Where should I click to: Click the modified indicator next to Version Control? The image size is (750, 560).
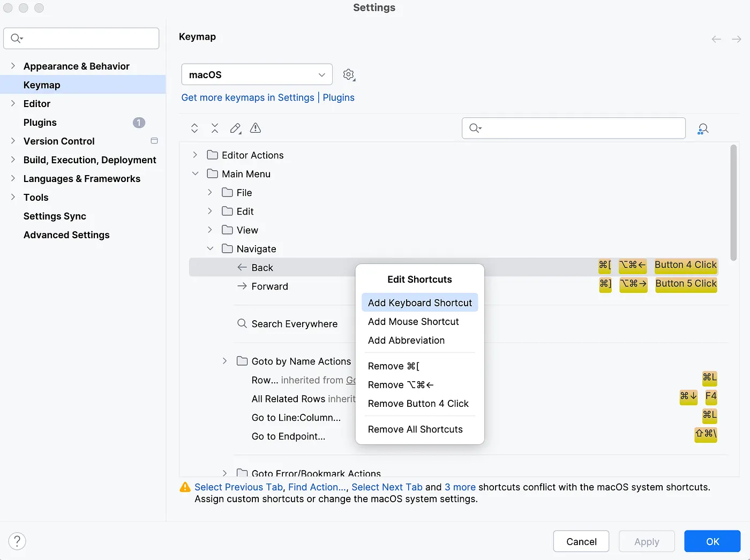click(154, 141)
